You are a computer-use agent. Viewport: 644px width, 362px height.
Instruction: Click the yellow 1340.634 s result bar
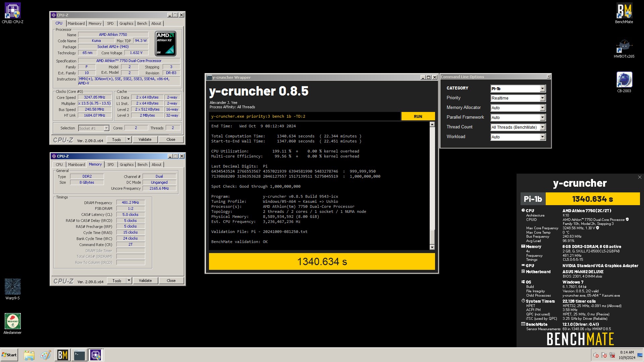pyautogui.click(x=322, y=261)
